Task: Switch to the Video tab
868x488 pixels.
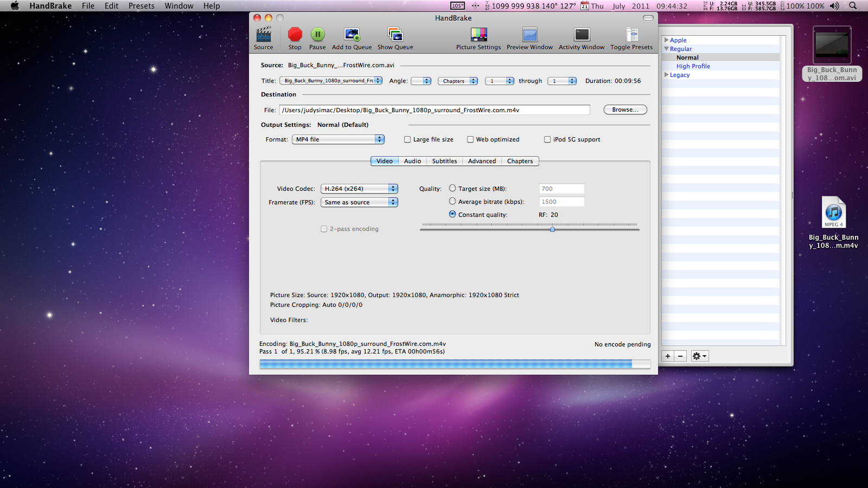Action: click(x=385, y=161)
